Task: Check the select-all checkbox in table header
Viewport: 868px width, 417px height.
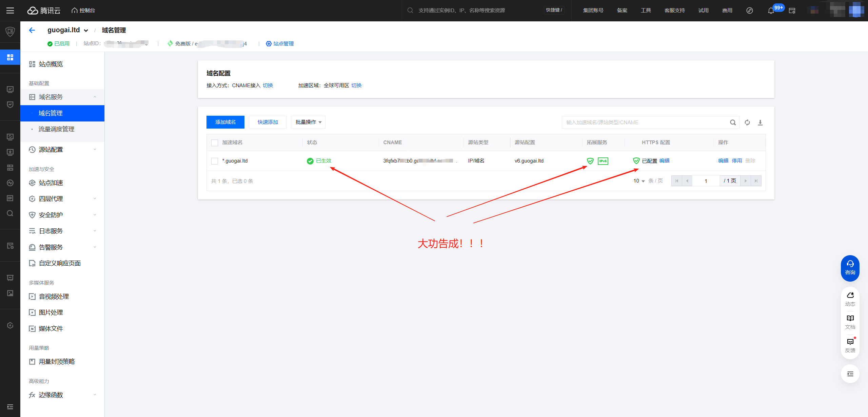Action: (x=215, y=143)
